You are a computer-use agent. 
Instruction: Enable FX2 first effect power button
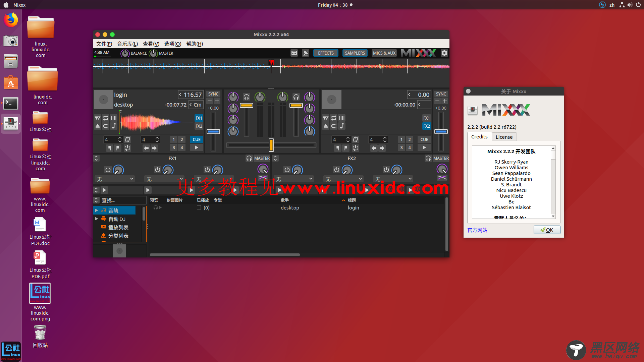(x=287, y=170)
